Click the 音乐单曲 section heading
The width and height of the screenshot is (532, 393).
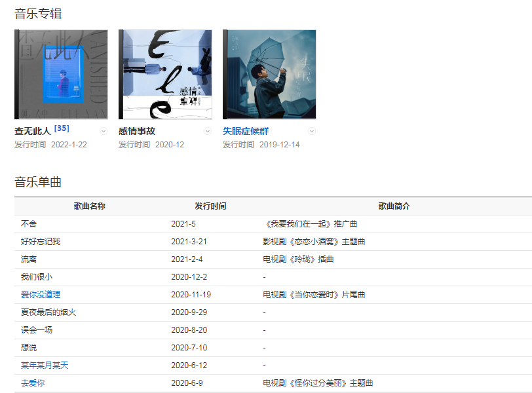click(38, 182)
